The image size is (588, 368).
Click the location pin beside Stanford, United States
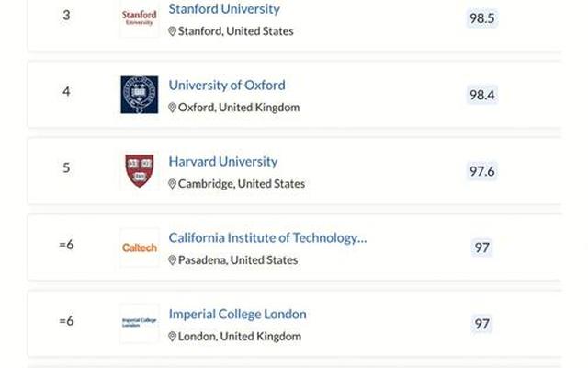click(x=172, y=31)
